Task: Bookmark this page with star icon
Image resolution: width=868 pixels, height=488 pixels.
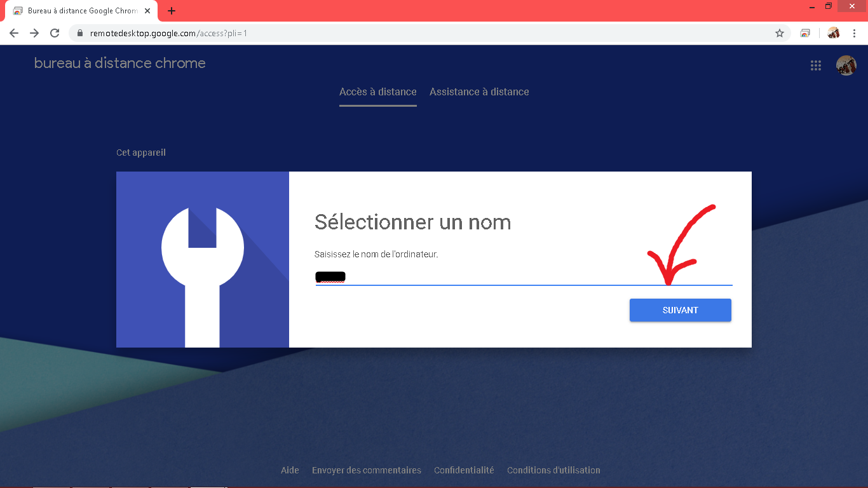Action: [780, 33]
